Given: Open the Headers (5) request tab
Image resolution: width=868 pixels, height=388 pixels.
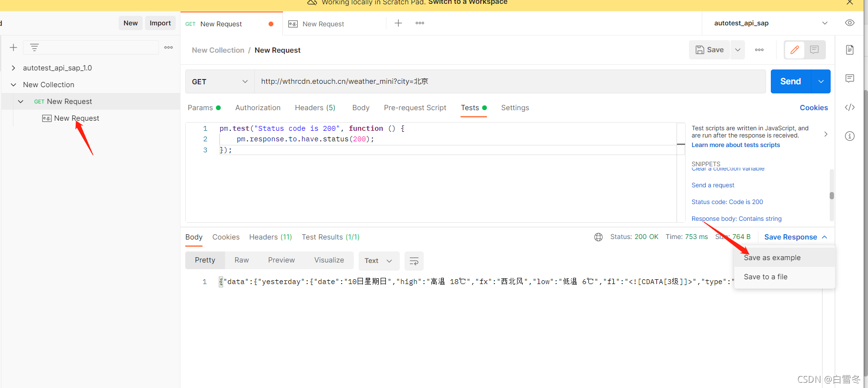Looking at the screenshot, I should tap(315, 108).
